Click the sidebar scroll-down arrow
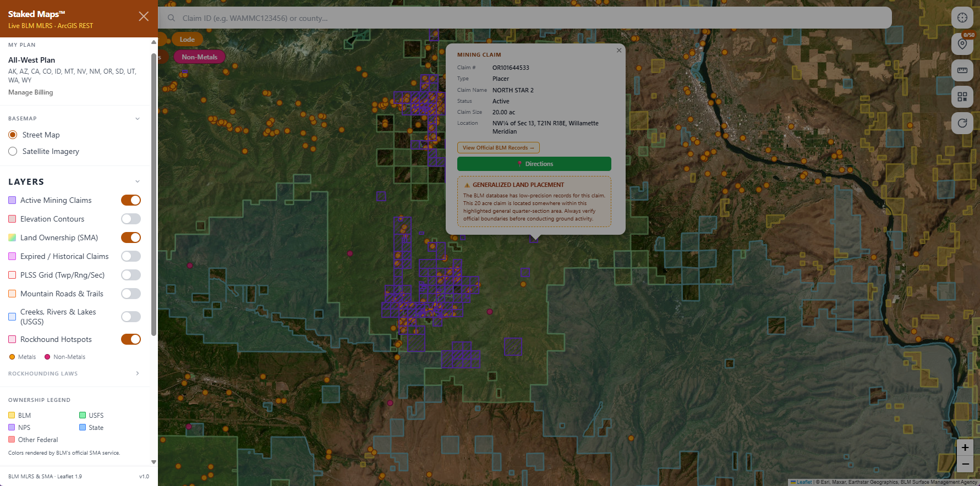Image resolution: width=980 pixels, height=486 pixels. [154, 462]
